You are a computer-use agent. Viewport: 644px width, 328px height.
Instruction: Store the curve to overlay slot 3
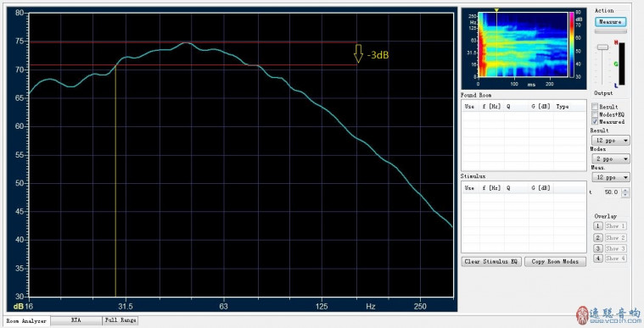pos(598,248)
